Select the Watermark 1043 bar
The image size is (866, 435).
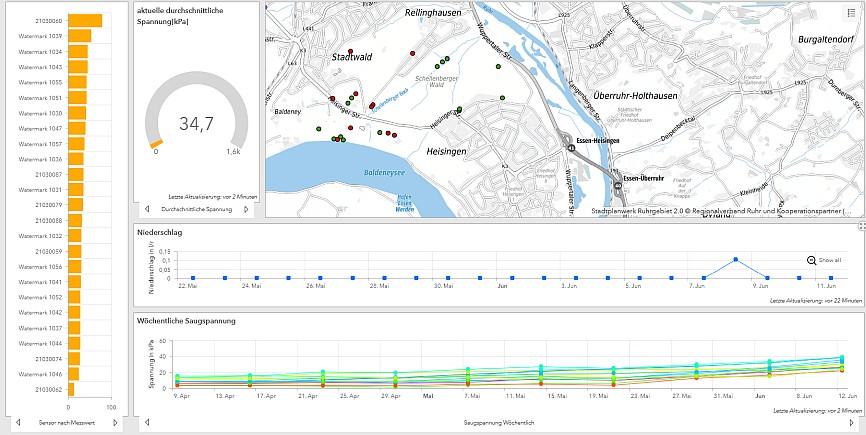click(78, 67)
